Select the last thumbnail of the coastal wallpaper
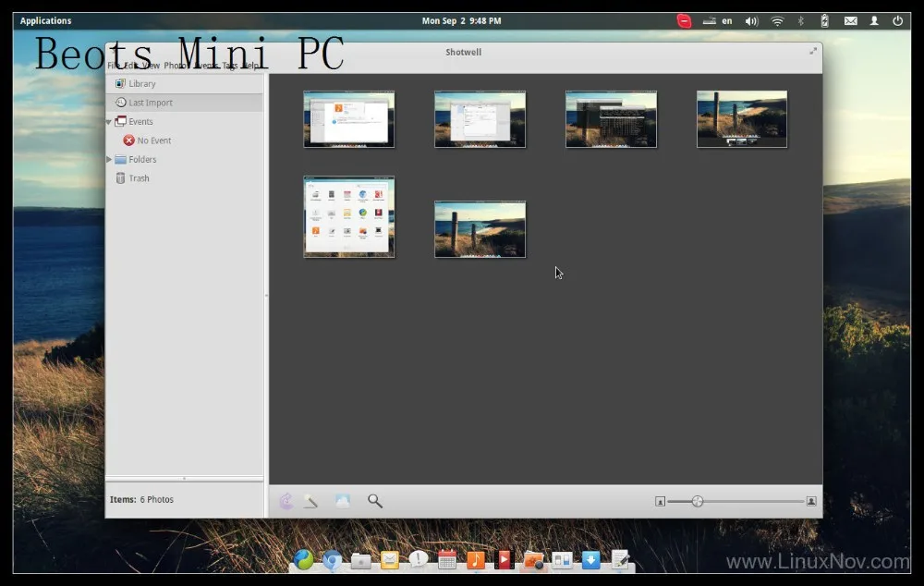 coord(480,229)
